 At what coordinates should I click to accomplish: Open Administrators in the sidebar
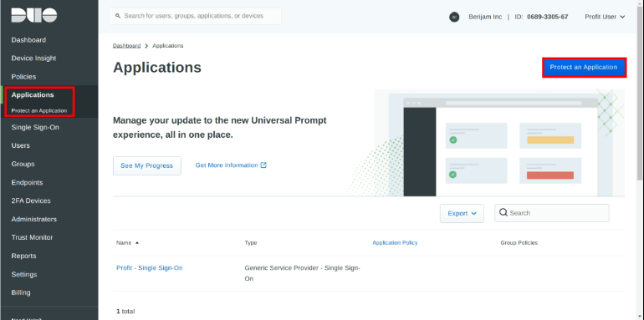(34, 219)
